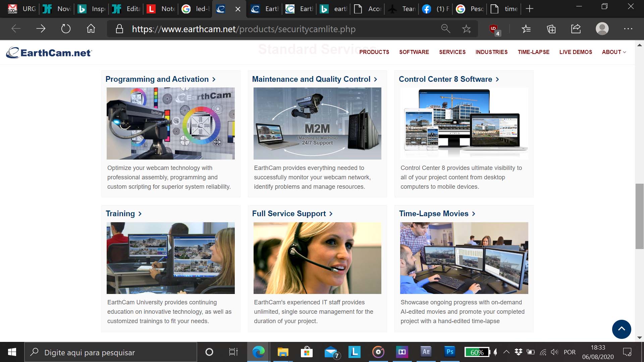Image resolution: width=644 pixels, height=362 pixels.
Task: Open the zoom magnifier icon in address bar
Action: (x=445, y=29)
